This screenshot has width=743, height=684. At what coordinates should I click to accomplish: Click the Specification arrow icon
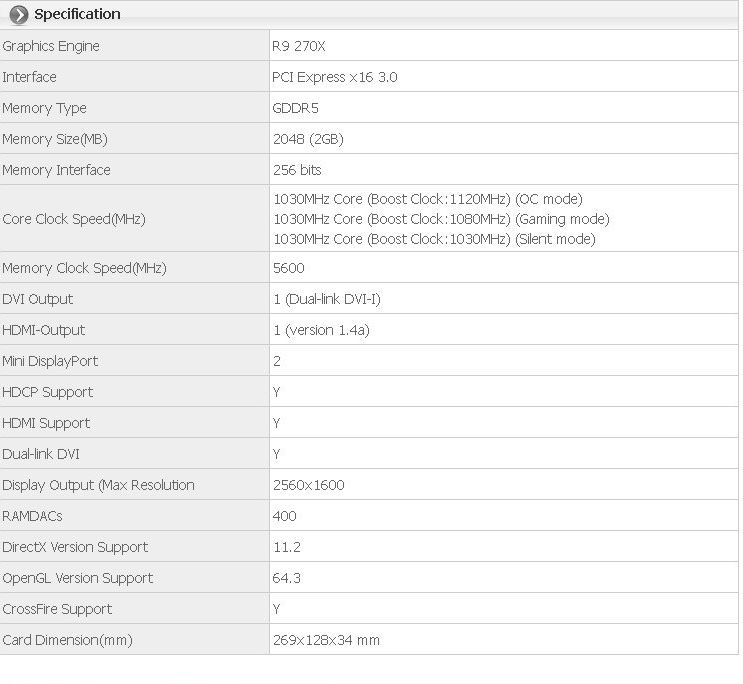tap(19, 15)
